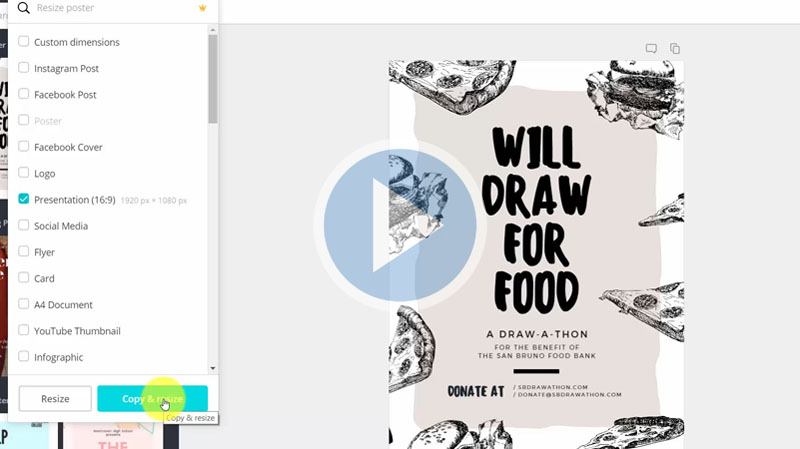Click the scrollbar down arrow in list

213,368
